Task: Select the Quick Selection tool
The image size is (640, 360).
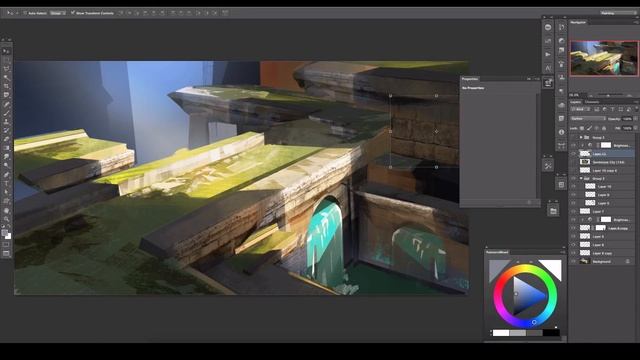Action: 6,78
